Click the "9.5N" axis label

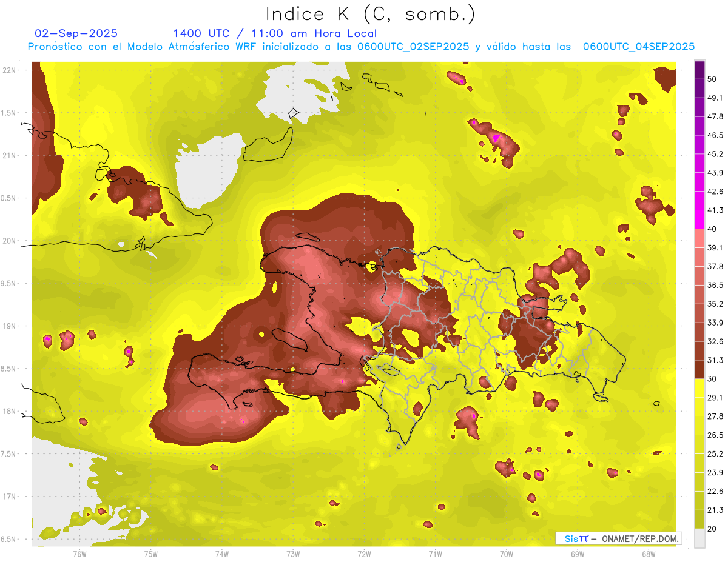(x=8, y=284)
